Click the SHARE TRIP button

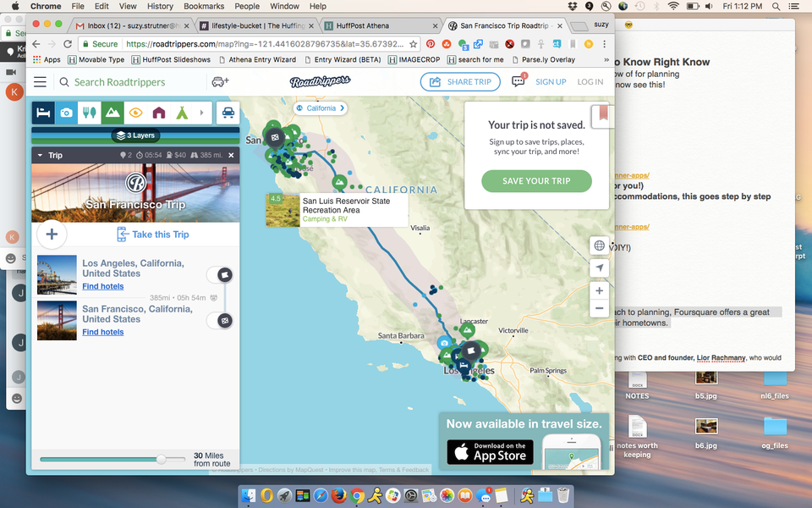coord(460,82)
